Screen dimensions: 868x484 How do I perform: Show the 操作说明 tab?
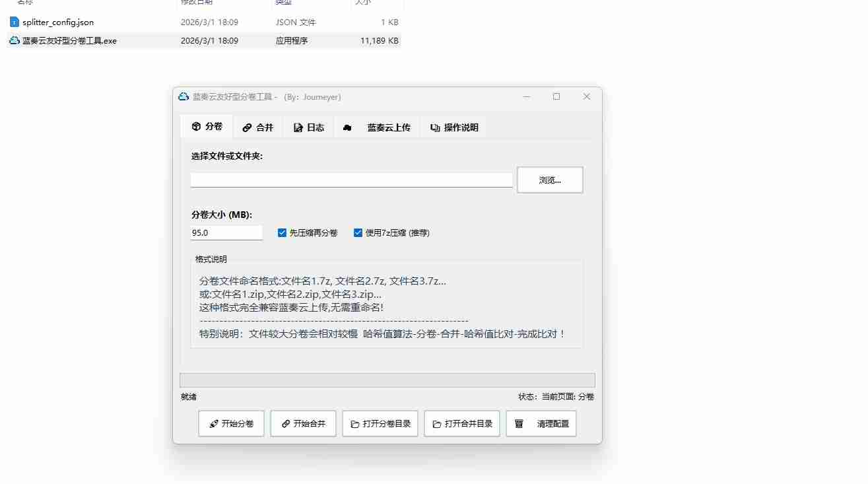click(454, 127)
